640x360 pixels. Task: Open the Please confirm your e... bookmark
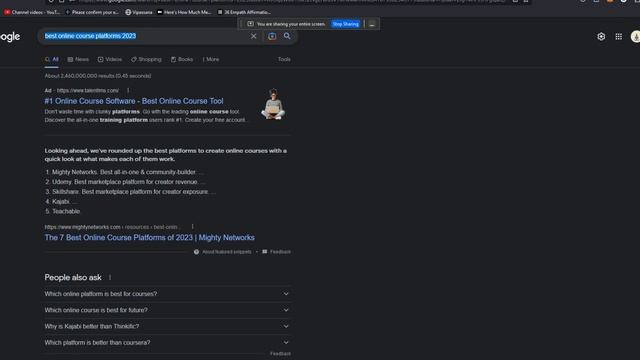[92, 12]
